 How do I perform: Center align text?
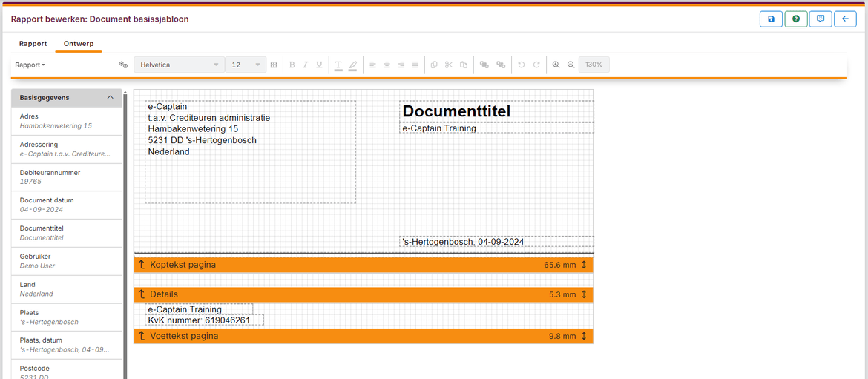pyautogui.click(x=387, y=65)
